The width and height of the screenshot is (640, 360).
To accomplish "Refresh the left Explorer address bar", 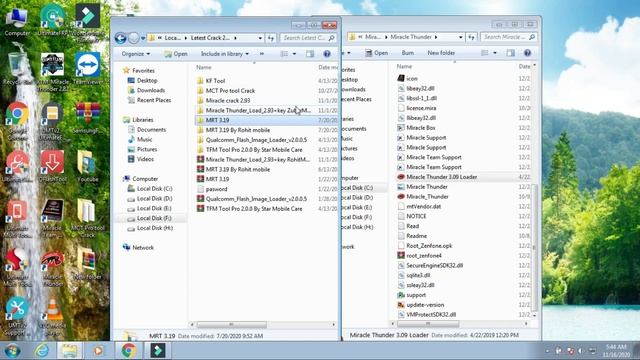I will click(271, 38).
